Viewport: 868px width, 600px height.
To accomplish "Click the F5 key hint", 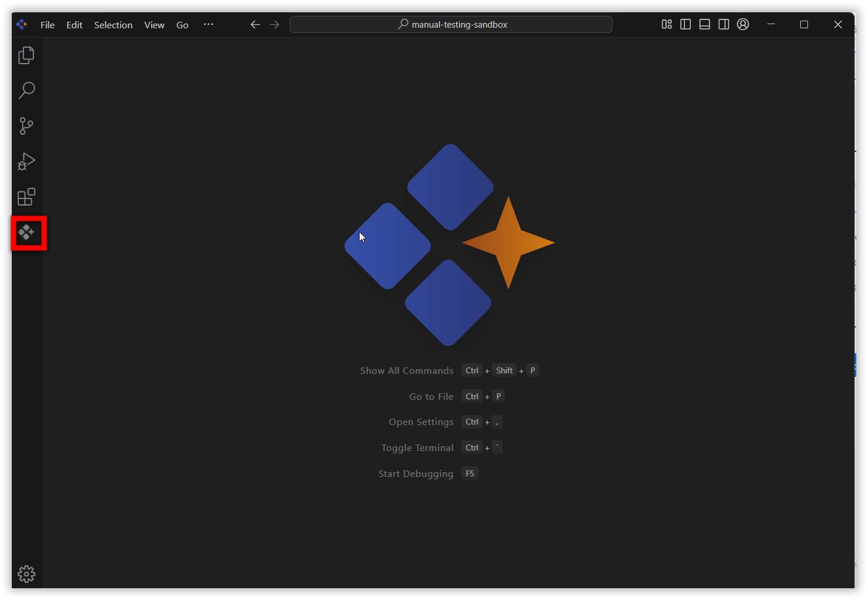I will 470,473.
